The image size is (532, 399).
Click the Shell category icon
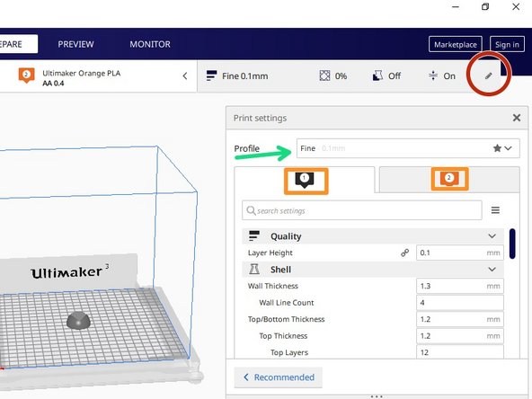point(254,269)
